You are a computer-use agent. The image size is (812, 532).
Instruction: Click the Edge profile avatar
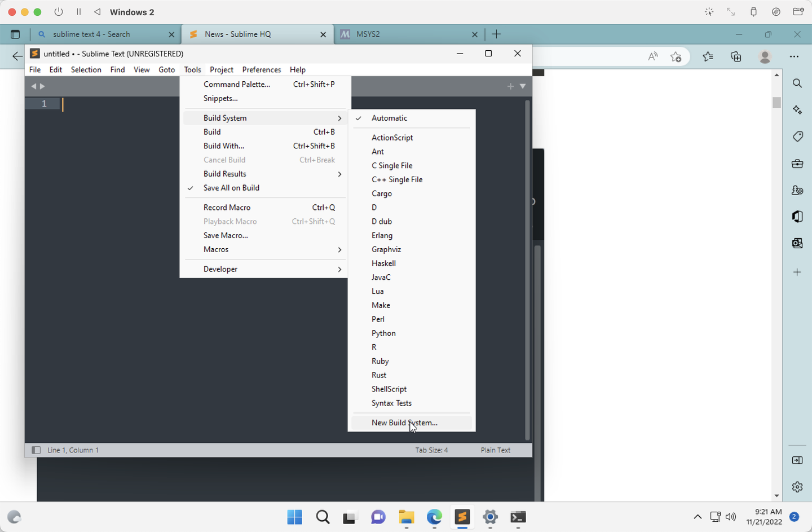tap(765, 56)
